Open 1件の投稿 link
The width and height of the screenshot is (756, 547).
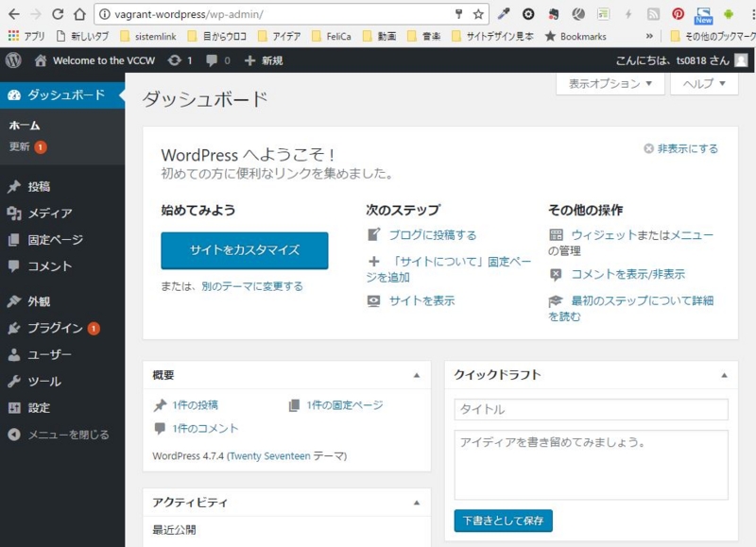point(195,405)
